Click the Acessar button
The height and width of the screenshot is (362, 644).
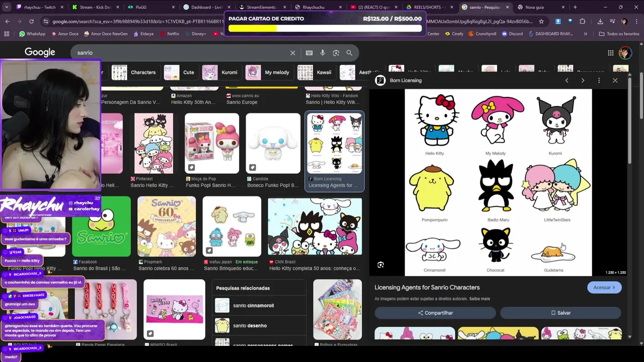pos(604,288)
